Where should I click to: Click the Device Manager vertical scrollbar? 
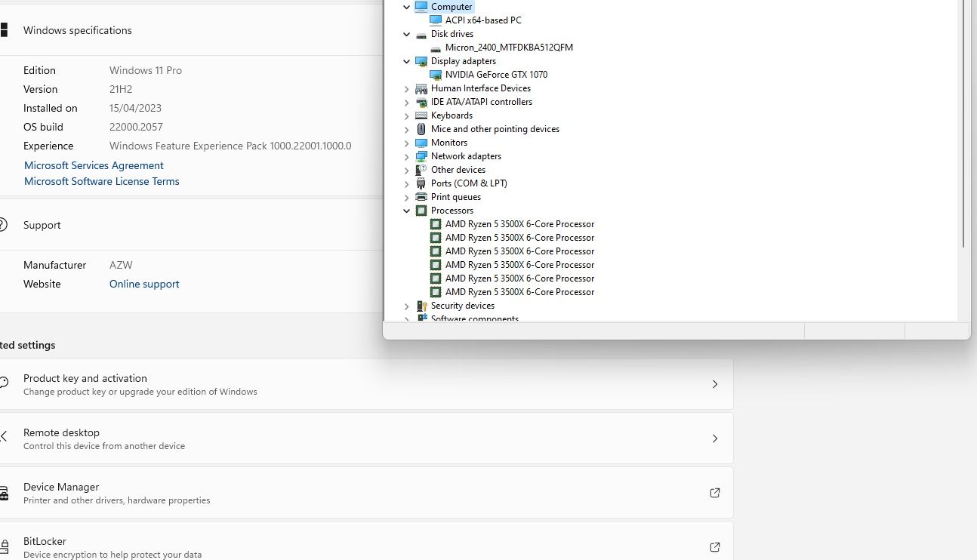963,125
